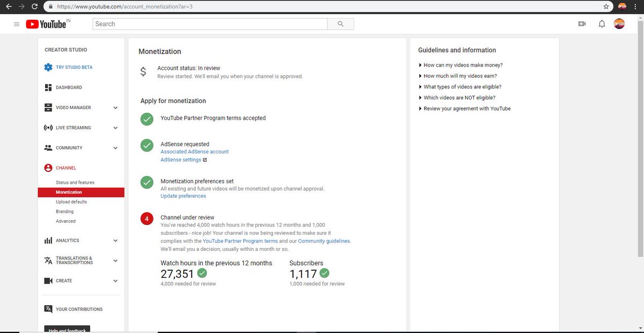Click the red step 4 badge

tap(147, 219)
